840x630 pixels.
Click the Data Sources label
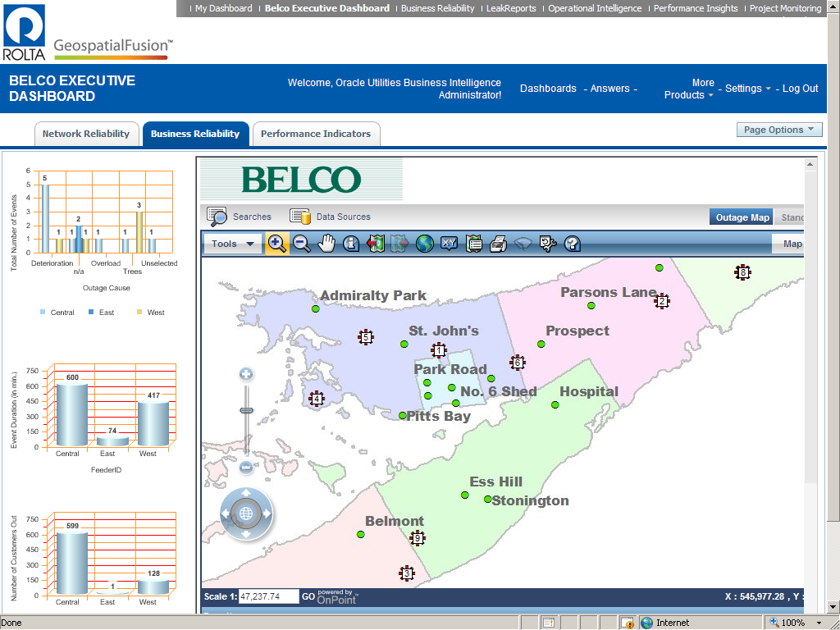pos(344,217)
